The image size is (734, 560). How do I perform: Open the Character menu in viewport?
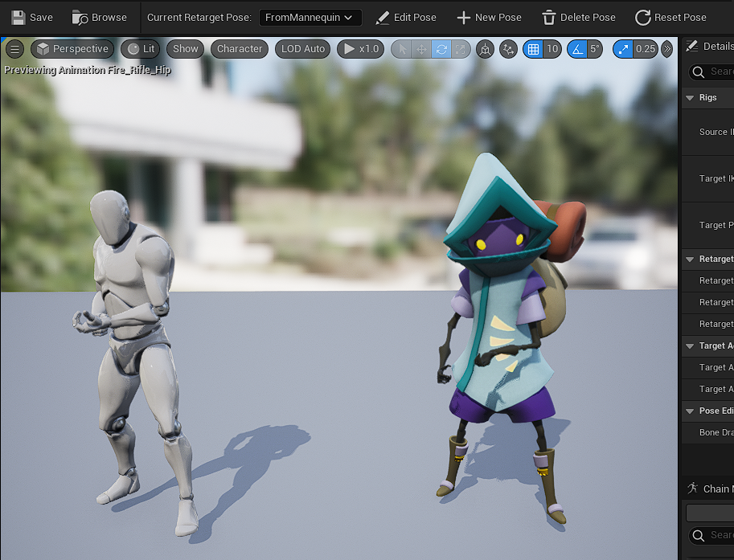click(240, 49)
